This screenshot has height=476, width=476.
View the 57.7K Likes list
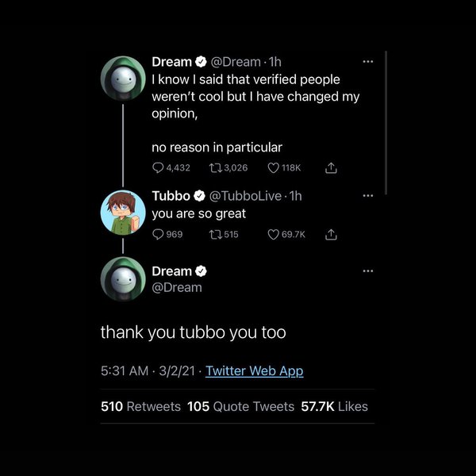click(x=333, y=406)
